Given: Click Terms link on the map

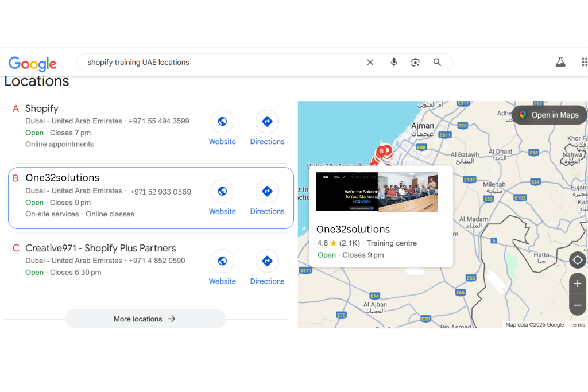Looking at the screenshot, I should pos(578,324).
